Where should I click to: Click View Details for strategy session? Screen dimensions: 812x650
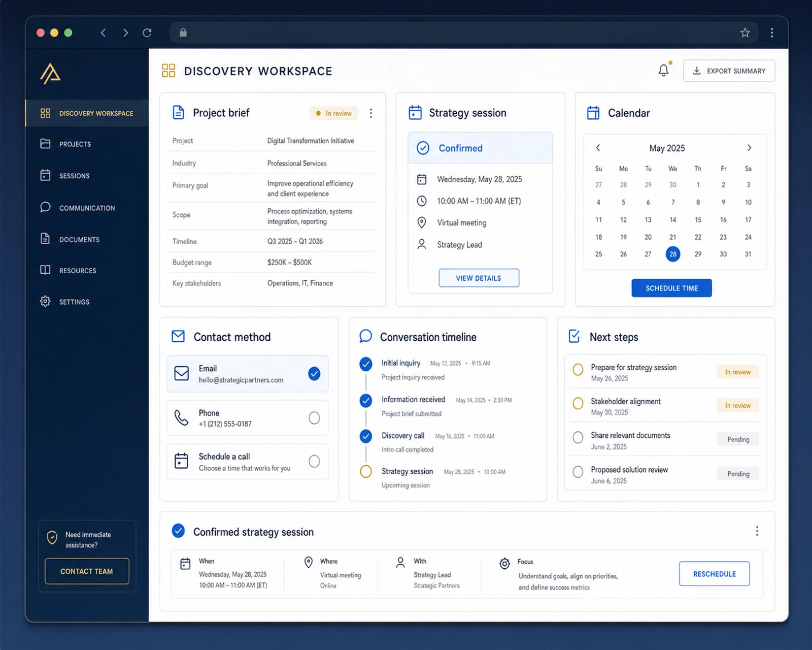479,278
